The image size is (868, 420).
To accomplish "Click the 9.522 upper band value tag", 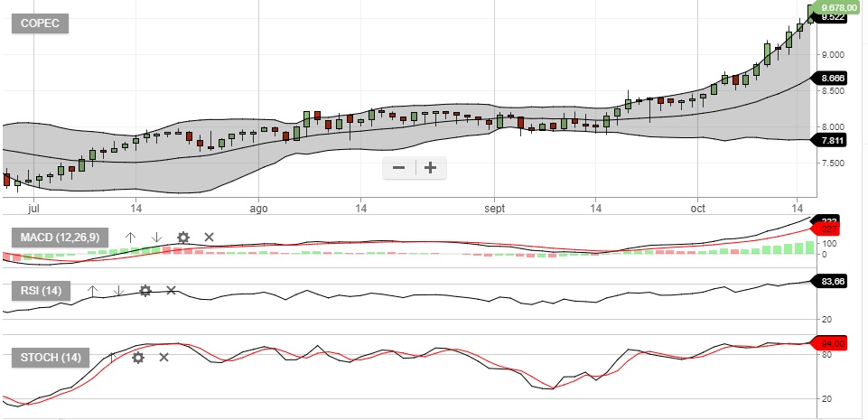I will 832,18.
